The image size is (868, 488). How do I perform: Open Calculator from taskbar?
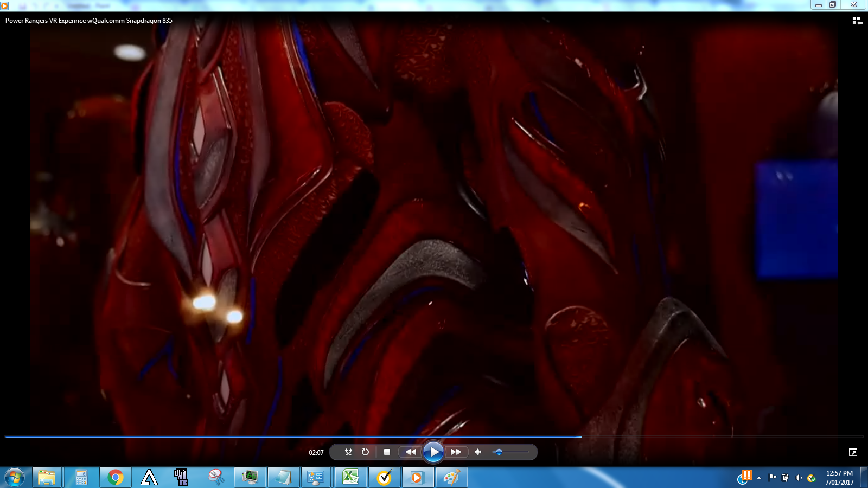[81, 478]
